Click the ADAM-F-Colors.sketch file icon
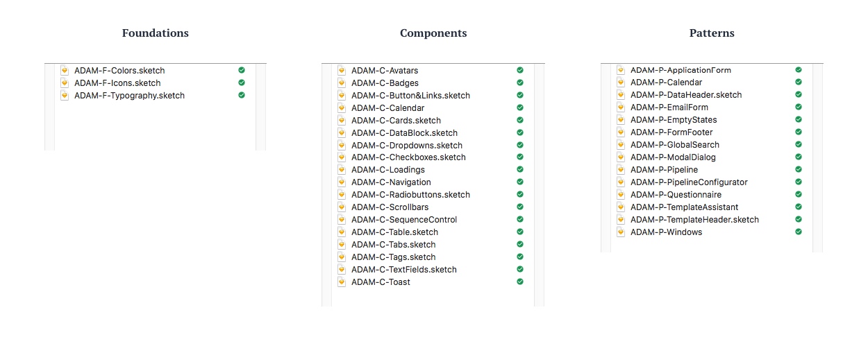This screenshot has width=868, height=337. click(x=65, y=71)
